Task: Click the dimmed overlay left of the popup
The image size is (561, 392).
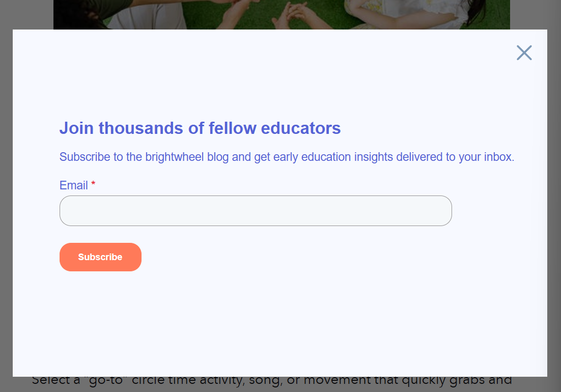Action: point(6,204)
